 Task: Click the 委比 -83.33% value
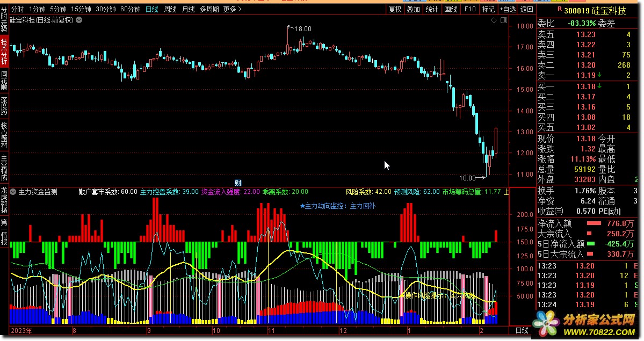pyautogui.click(x=582, y=24)
